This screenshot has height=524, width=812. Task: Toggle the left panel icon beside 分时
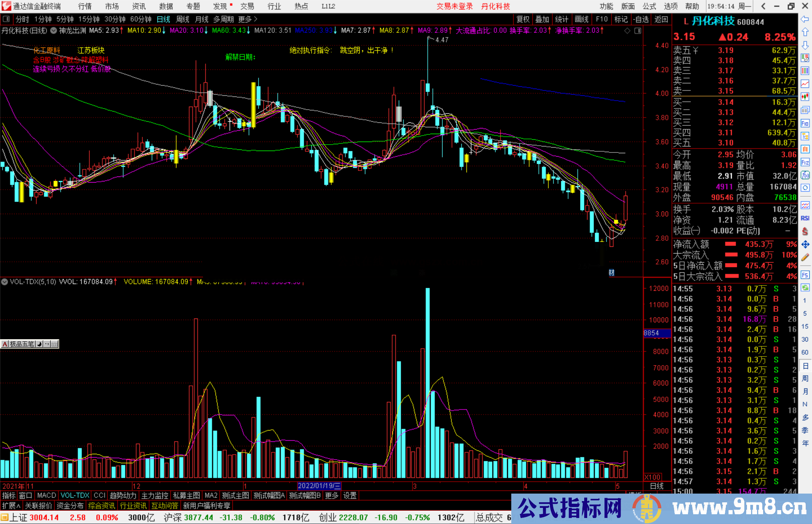[x=6, y=19]
